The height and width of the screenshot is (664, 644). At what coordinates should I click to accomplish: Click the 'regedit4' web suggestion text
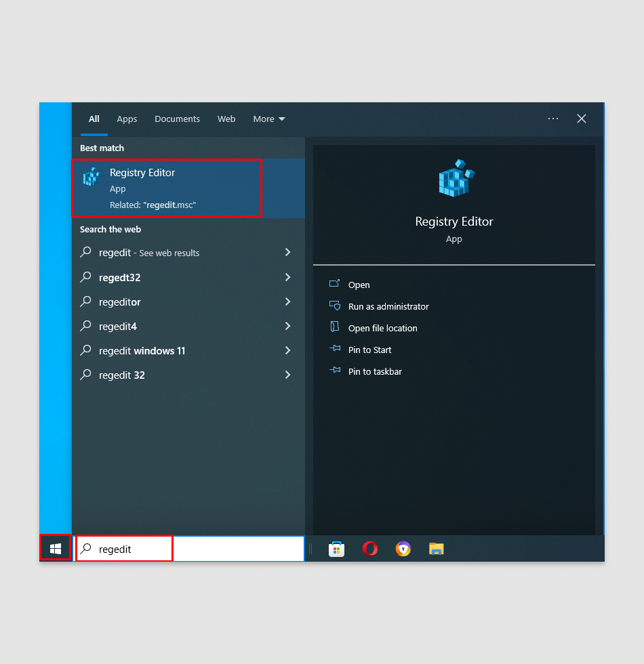tap(118, 327)
